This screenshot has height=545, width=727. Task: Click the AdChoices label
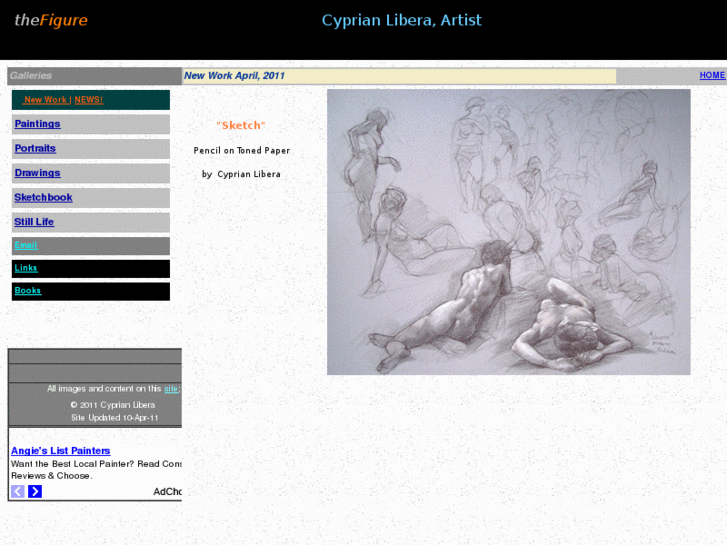point(167,491)
